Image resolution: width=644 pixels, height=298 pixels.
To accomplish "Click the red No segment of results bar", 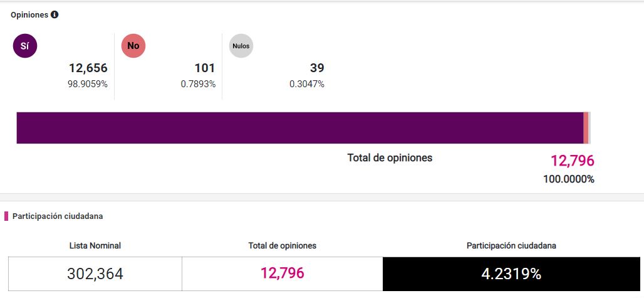I will (586, 128).
